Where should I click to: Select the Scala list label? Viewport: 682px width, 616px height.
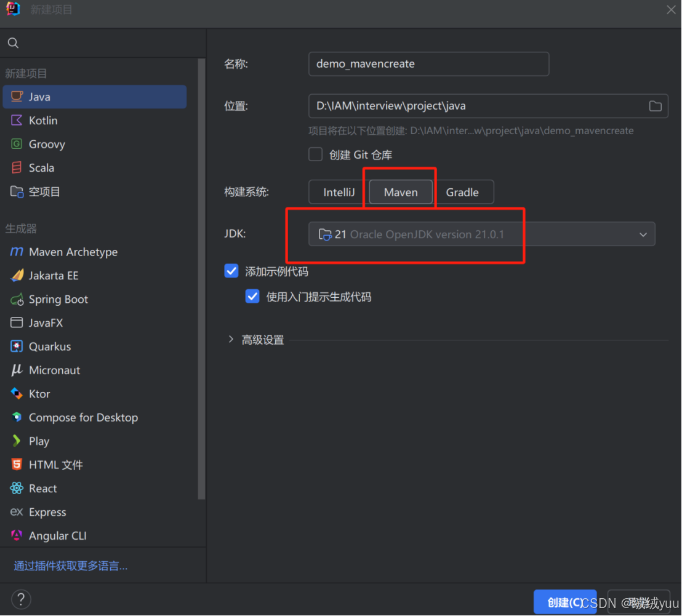point(41,168)
